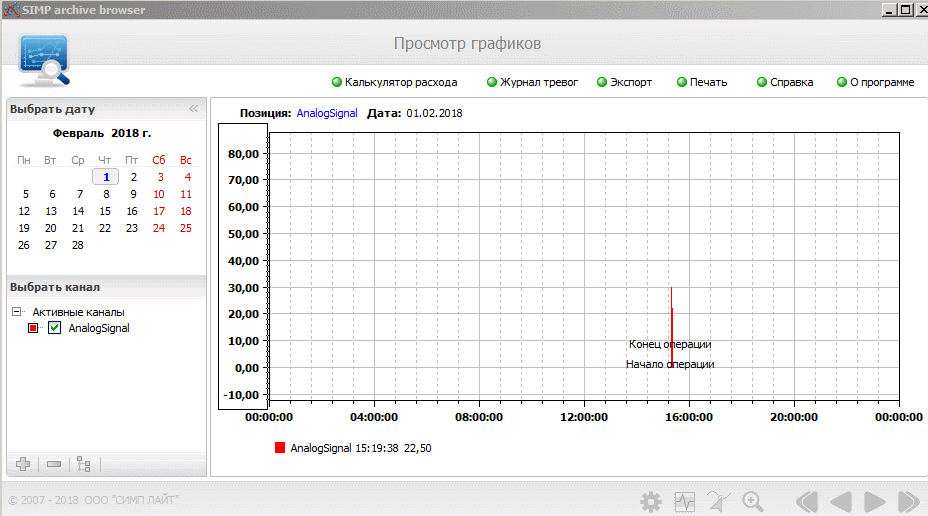Click the channel tree structure icon

click(83, 464)
